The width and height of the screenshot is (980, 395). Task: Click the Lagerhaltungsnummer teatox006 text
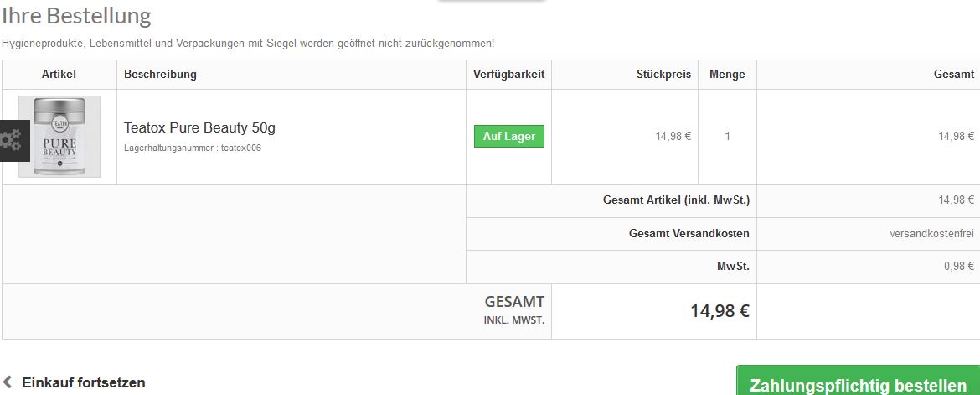pos(193,147)
